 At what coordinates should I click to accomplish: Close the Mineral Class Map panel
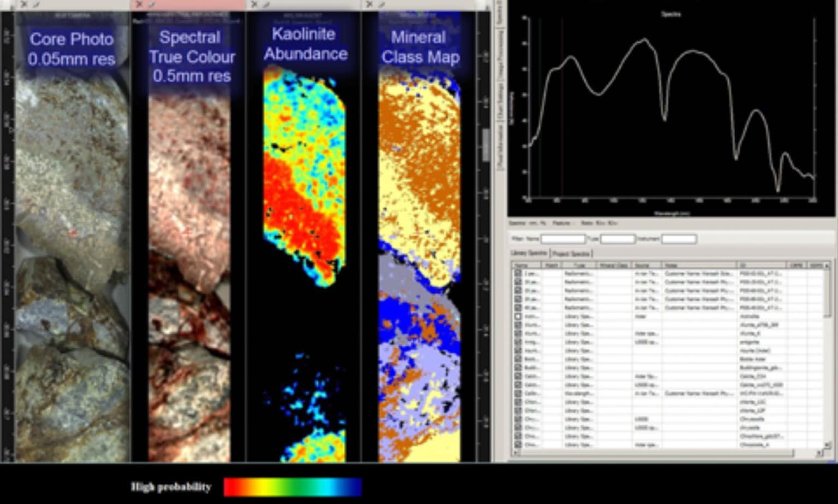[370, 4]
